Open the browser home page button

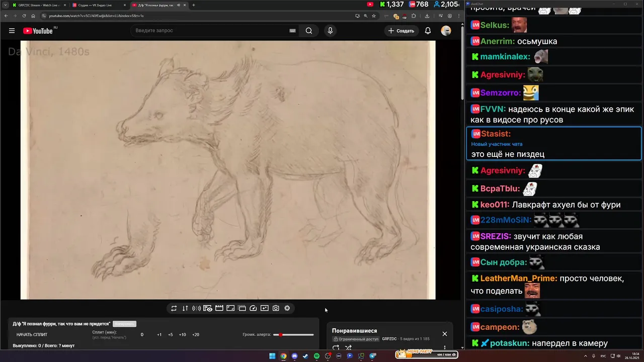[x=33, y=16]
